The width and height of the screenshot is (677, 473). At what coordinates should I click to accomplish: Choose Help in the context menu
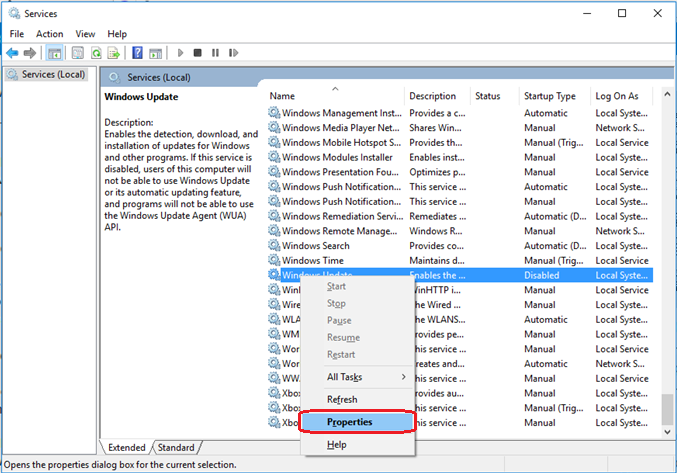click(357, 445)
